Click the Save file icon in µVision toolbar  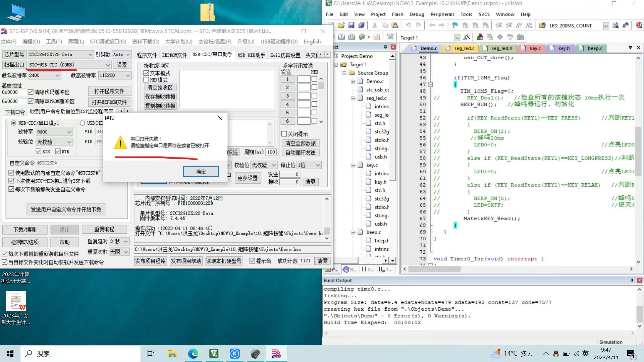(351, 25)
